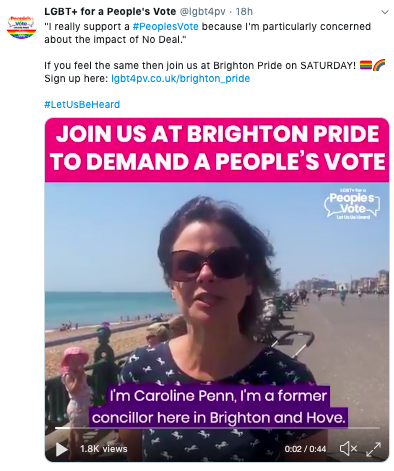Expand video to fullscreen

(x=373, y=449)
